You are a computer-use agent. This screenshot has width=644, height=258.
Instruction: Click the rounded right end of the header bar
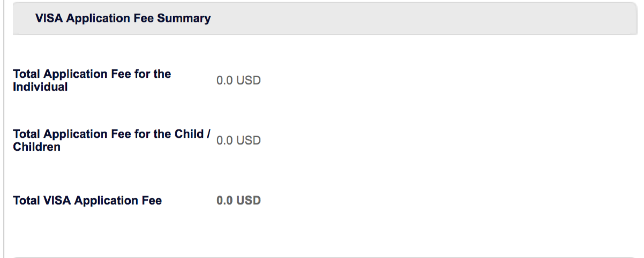click(x=635, y=19)
